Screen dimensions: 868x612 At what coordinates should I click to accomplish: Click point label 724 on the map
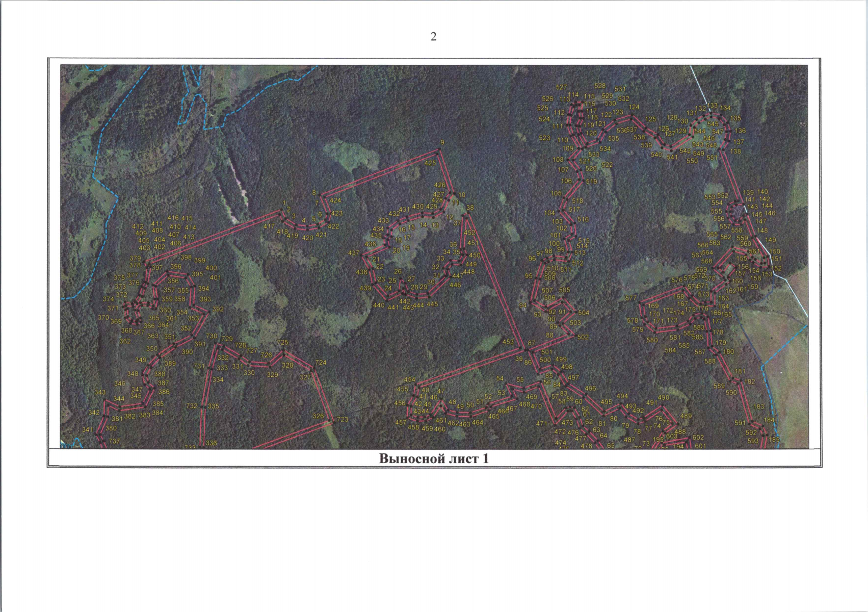coord(321,363)
